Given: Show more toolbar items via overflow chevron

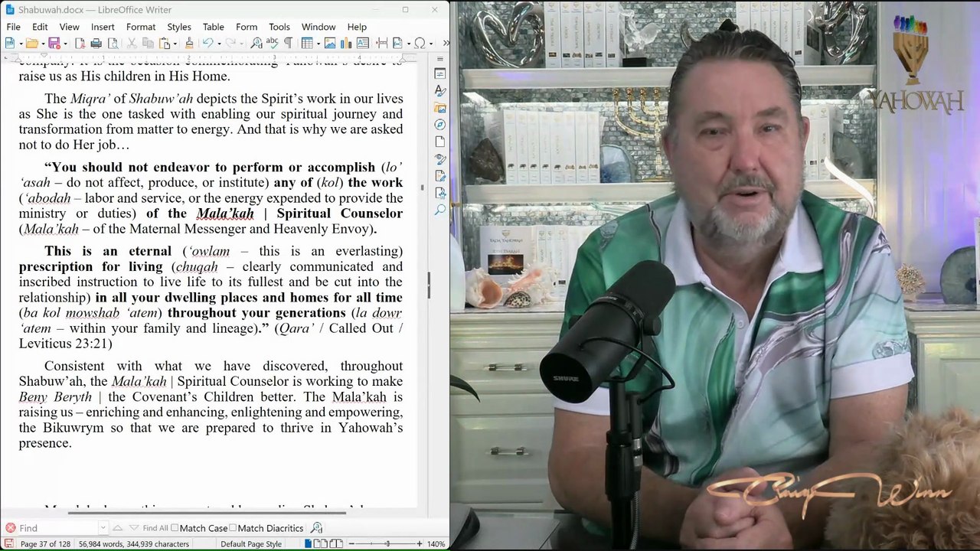Looking at the screenshot, I should [x=446, y=43].
